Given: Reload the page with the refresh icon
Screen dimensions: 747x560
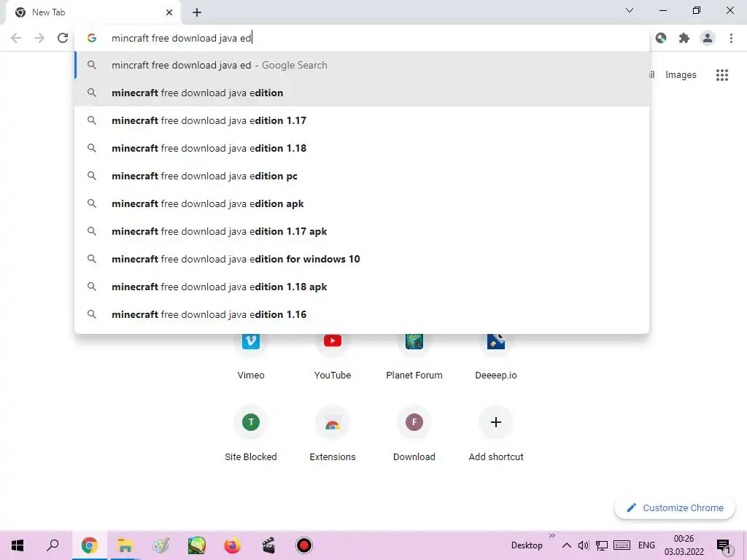Looking at the screenshot, I should pos(63,38).
